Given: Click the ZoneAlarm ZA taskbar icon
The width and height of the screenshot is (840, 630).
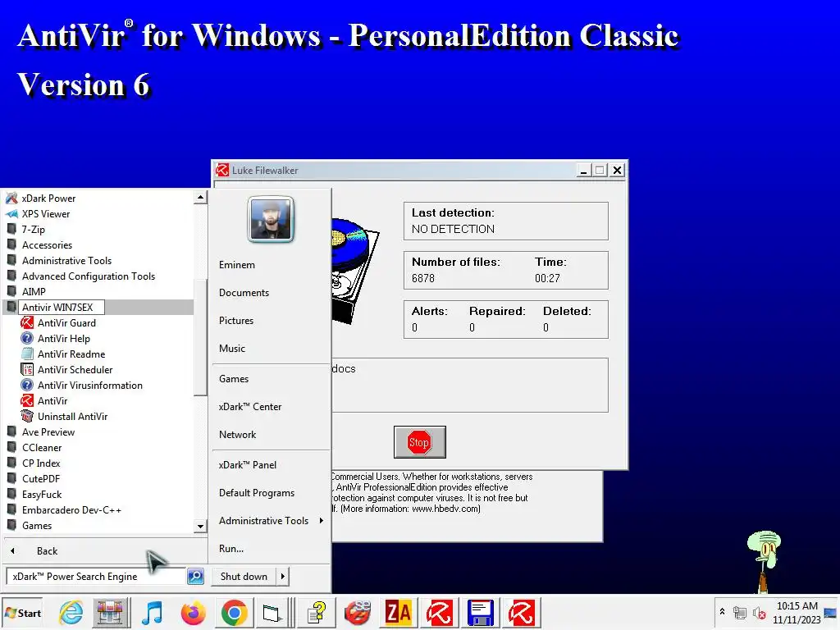Looking at the screenshot, I should click(398, 613).
